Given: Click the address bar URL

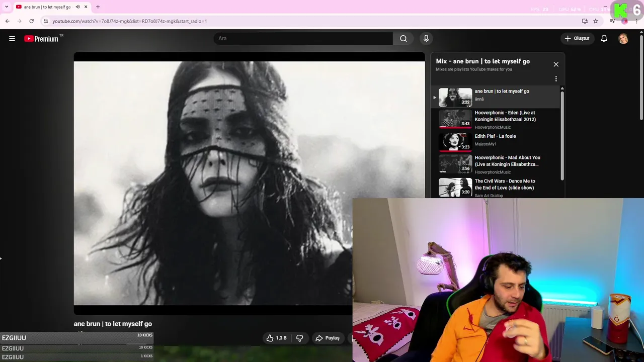Looking at the screenshot, I should [x=130, y=21].
